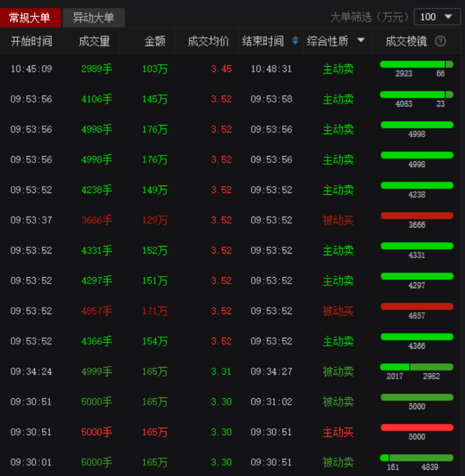Switch to the 异动大单 tab

pyautogui.click(x=94, y=18)
